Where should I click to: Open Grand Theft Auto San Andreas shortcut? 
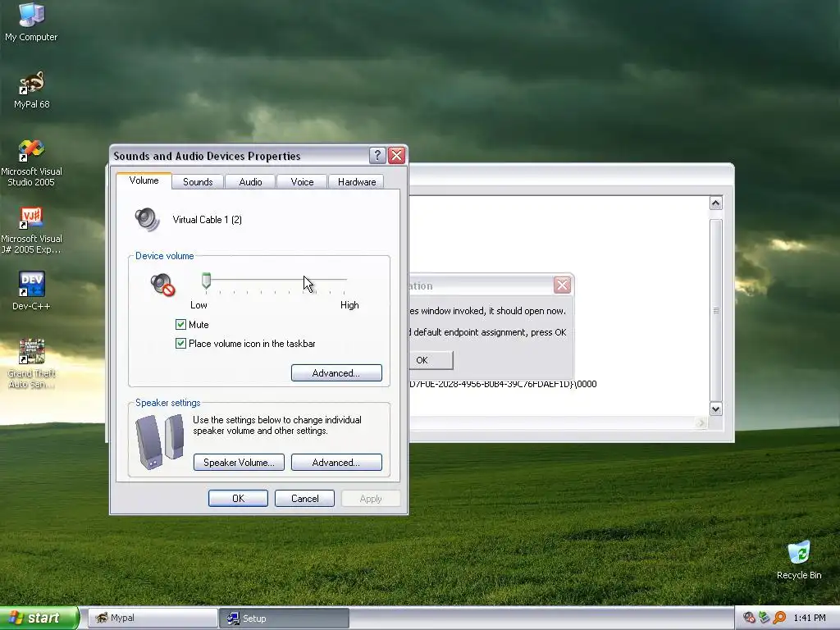point(32,363)
